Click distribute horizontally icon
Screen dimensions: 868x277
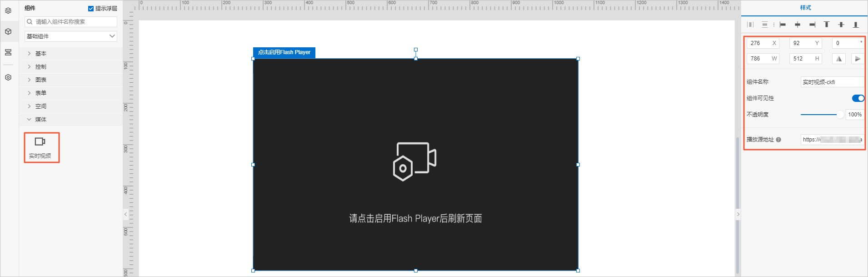tap(750, 25)
